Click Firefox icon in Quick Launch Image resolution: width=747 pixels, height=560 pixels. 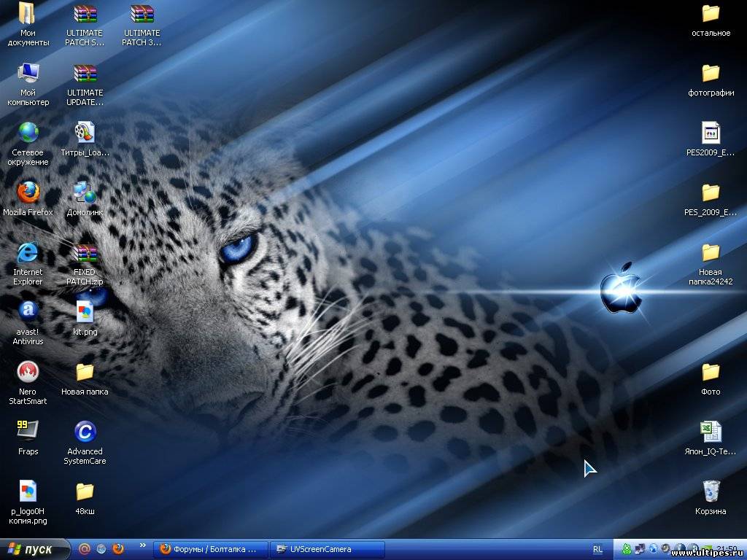point(118,549)
